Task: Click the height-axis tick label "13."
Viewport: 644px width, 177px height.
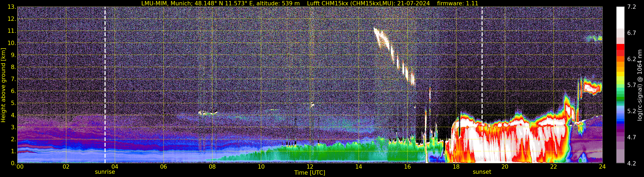Action: (x=12, y=7)
